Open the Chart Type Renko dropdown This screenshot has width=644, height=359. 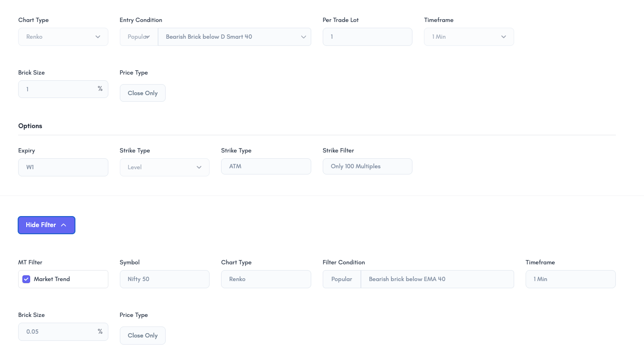pyautogui.click(x=63, y=37)
